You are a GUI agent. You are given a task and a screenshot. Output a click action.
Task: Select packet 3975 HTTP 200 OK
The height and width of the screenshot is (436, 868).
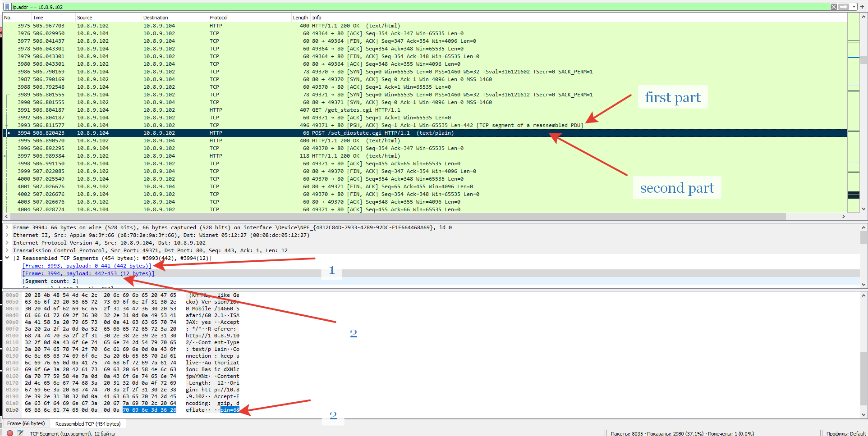pyautogui.click(x=425, y=26)
